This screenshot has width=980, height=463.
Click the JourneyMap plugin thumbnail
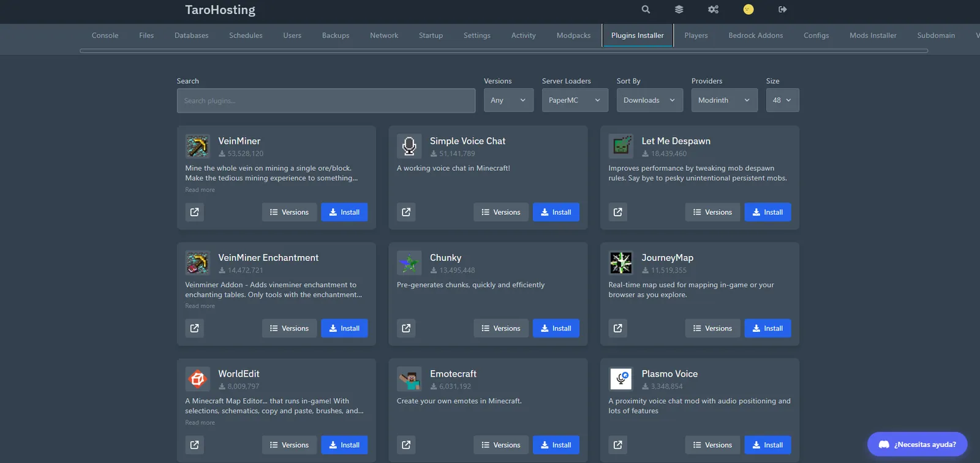click(620, 263)
